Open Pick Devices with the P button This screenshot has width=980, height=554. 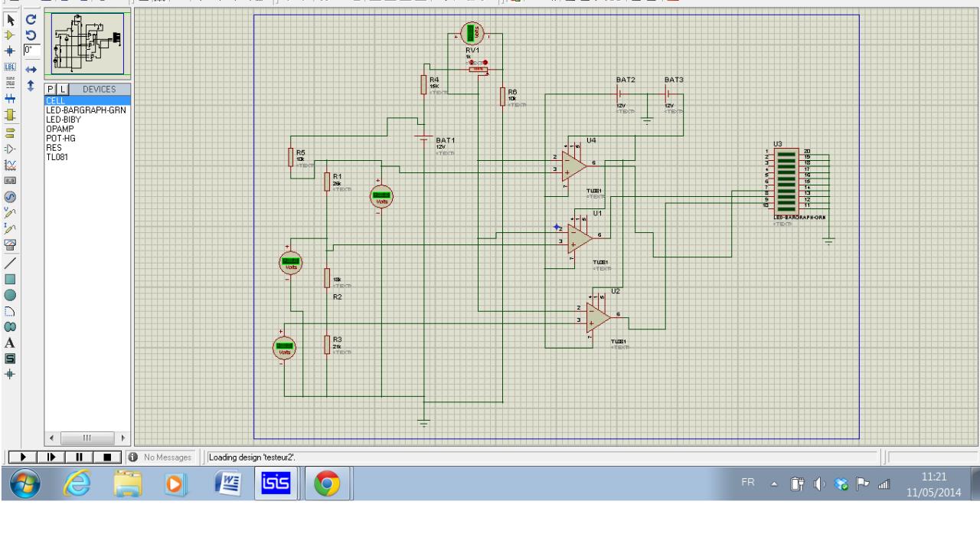pos(51,90)
